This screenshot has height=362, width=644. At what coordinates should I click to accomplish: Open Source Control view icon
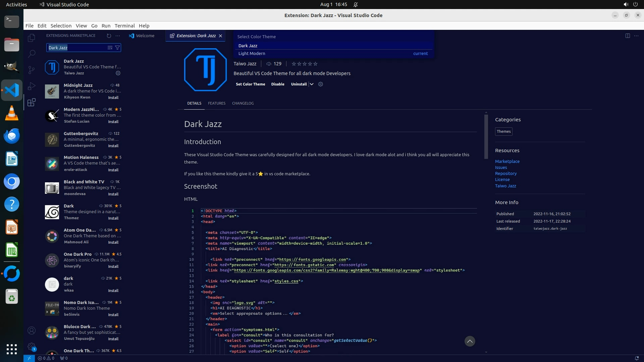pyautogui.click(x=31, y=70)
